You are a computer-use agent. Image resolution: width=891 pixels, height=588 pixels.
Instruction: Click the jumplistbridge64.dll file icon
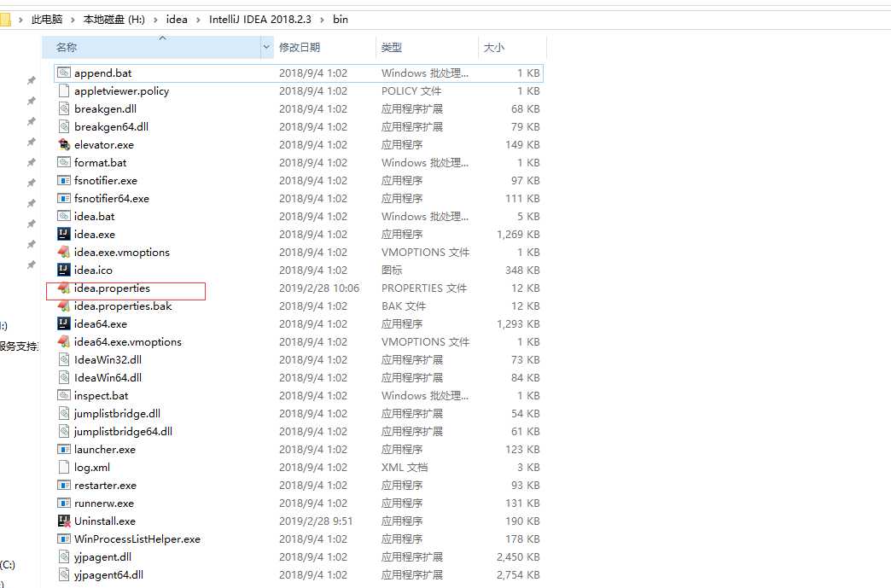64,431
